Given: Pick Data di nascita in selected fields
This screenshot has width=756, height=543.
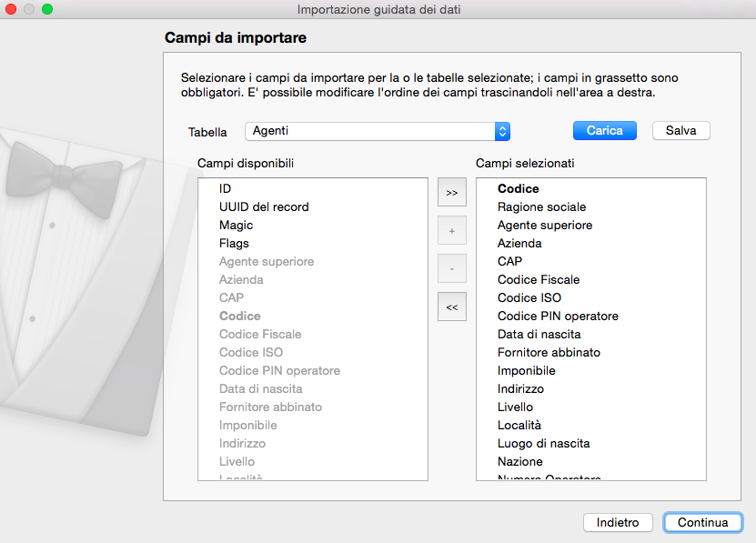Looking at the screenshot, I should [x=539, y=334].
